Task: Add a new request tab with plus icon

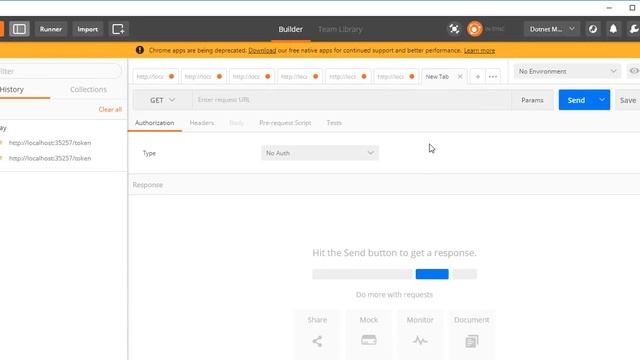Action: [x=478, y=76]
